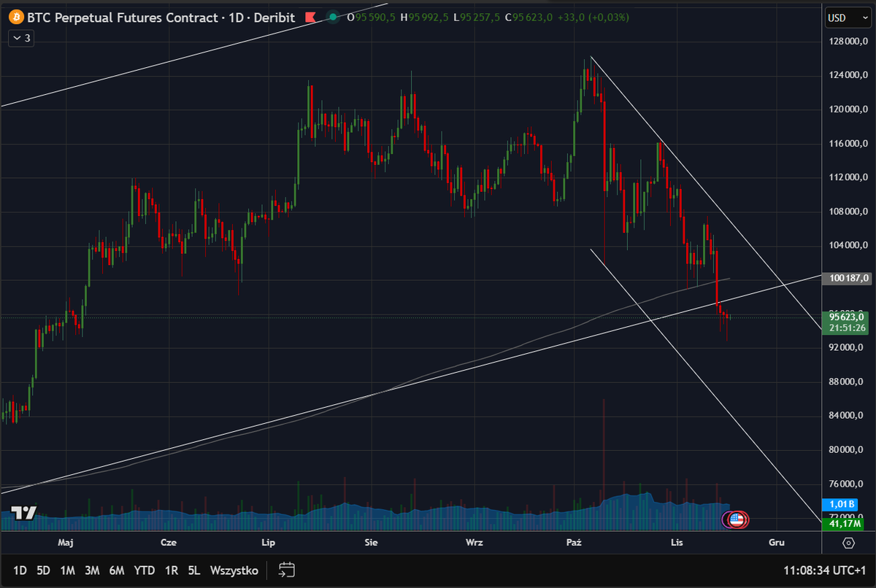
Task: Click the 100187,0 gray price label
Action: pyautogui.click(x=846, y=278)
